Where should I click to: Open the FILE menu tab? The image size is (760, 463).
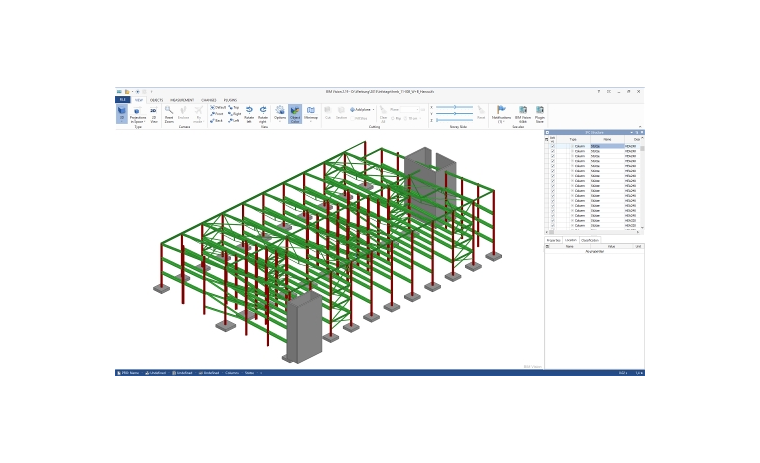pyautogui.click(x=122, y=100)
